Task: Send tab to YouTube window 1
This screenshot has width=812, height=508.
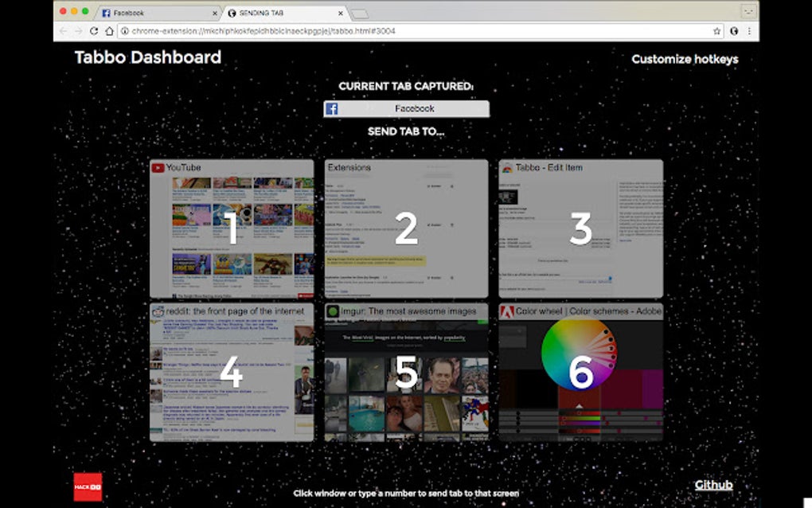Action: click(x=232, y=229)
